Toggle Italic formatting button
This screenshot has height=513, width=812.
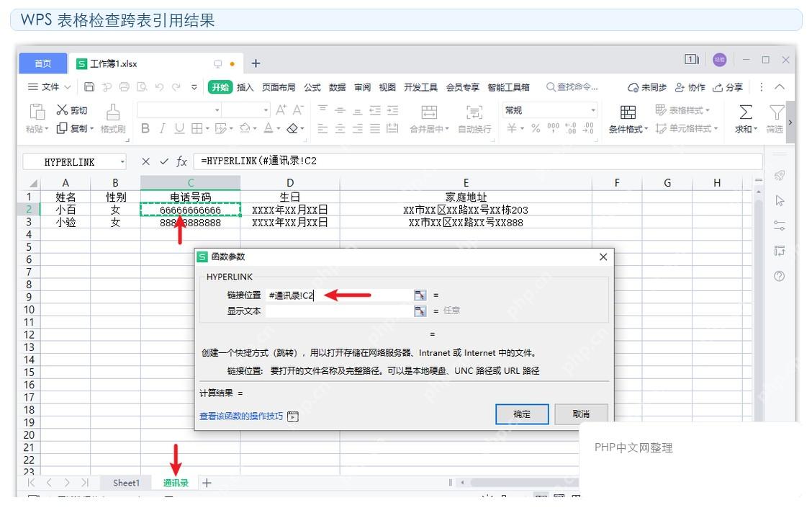163,128
